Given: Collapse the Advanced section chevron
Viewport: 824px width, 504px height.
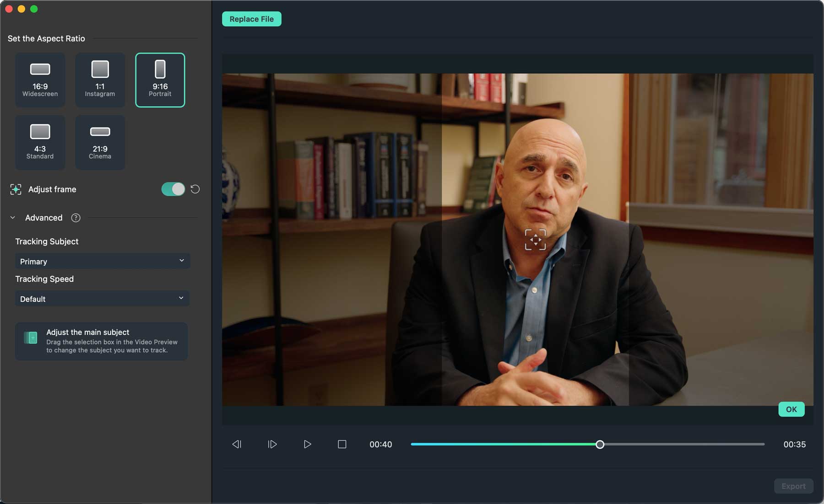Looking at the screenshot, I should click(13, 218).
